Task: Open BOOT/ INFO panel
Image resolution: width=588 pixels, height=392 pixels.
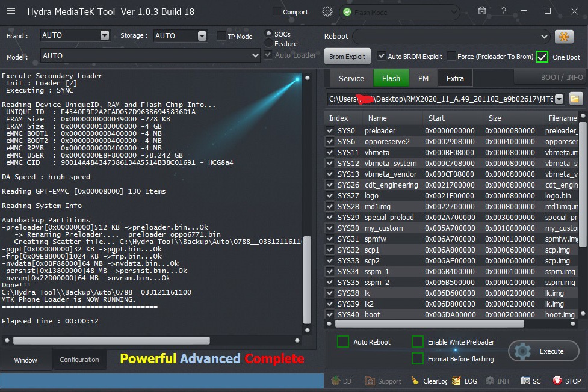Action: coord(551,78)
